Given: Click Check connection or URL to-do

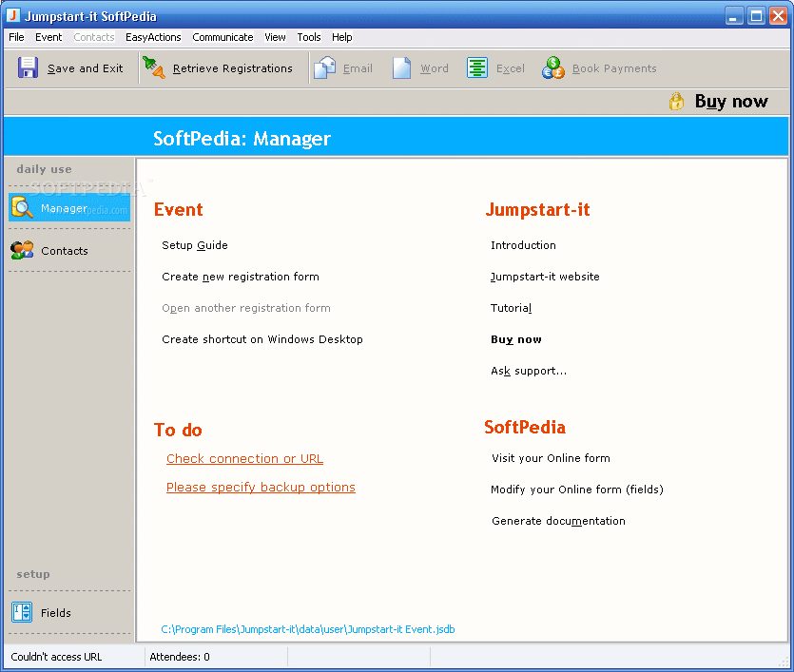Looking at the screenshot, I should pos(244,458).
